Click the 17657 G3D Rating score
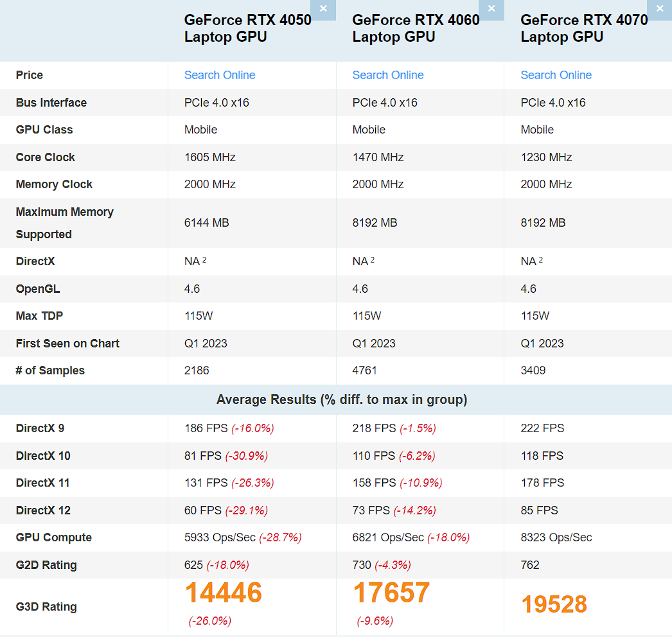The height and width of the screenshot is (637, 672). (x=391, y=593)
